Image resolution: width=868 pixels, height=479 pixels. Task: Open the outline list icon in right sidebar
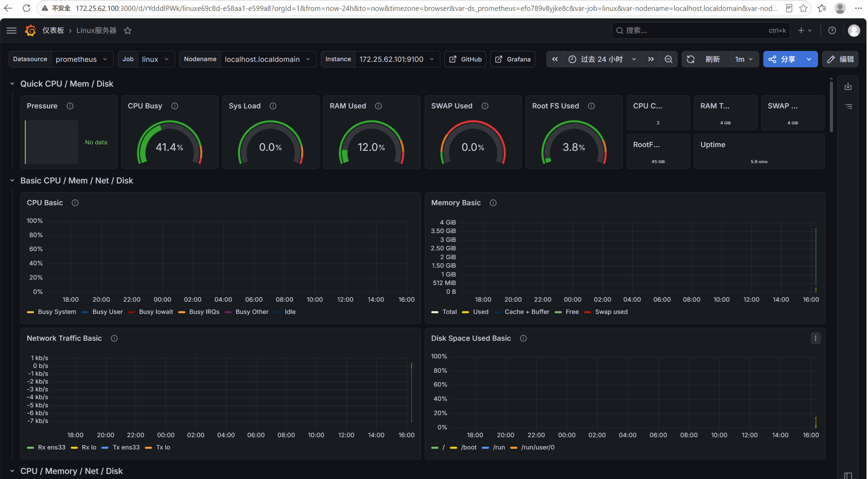pyautogui.click(x=848, y=106)
